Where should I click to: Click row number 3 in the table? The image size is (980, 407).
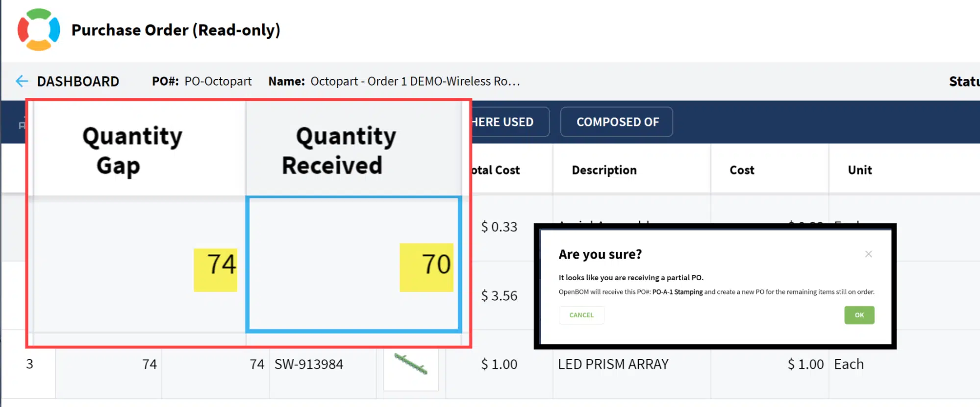(x=29, y=364)
